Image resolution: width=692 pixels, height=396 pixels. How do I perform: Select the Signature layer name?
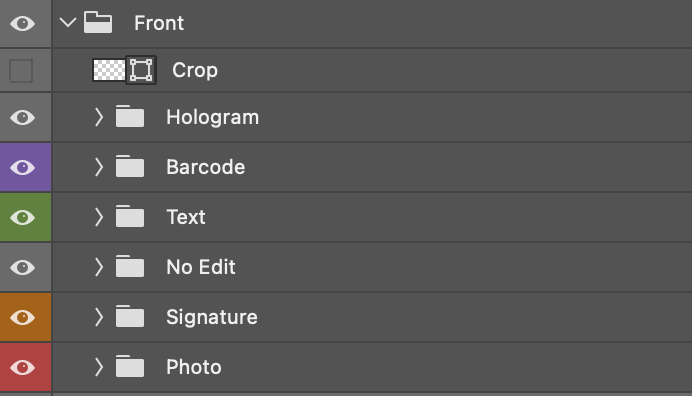212,317
